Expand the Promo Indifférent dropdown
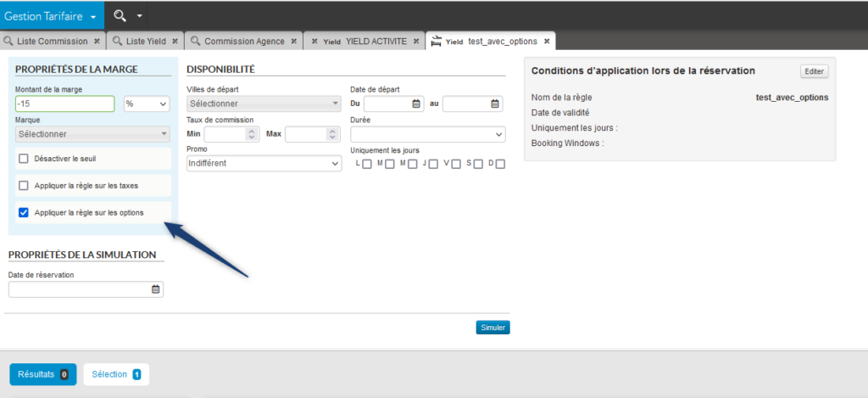The height and width of the screenshot is (398, 868). click(x=264, y=163)
